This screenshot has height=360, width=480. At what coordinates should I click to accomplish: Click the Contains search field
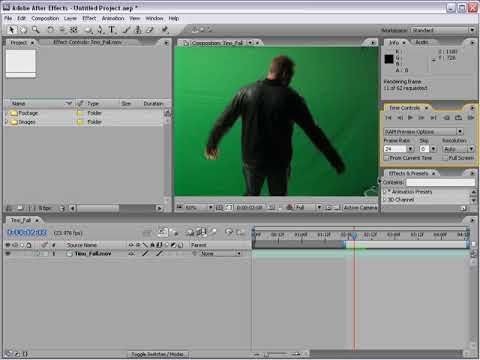[x=440, y=182]
